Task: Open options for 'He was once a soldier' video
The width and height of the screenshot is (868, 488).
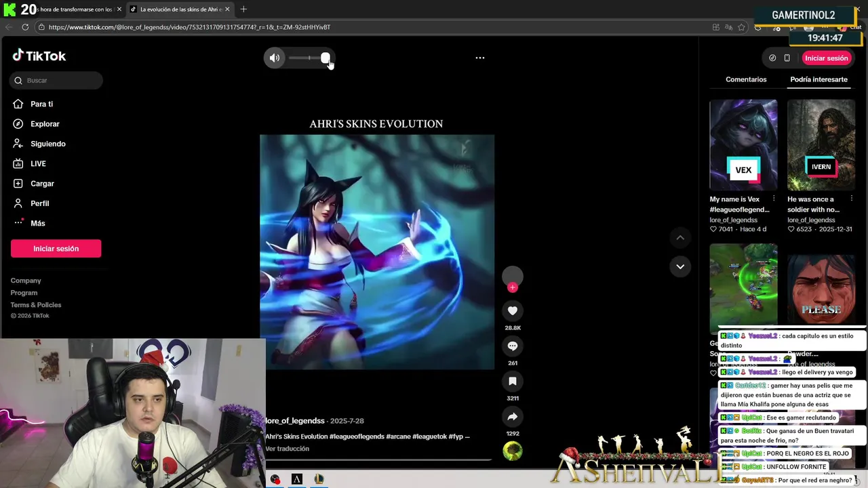Action: point(851,199)
